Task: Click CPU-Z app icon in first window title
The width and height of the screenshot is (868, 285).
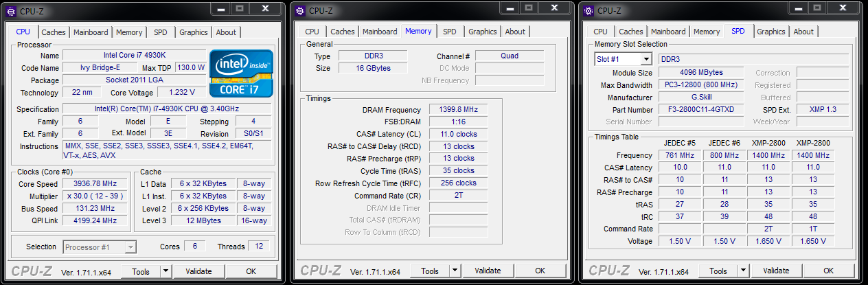Action: (11, 10)
